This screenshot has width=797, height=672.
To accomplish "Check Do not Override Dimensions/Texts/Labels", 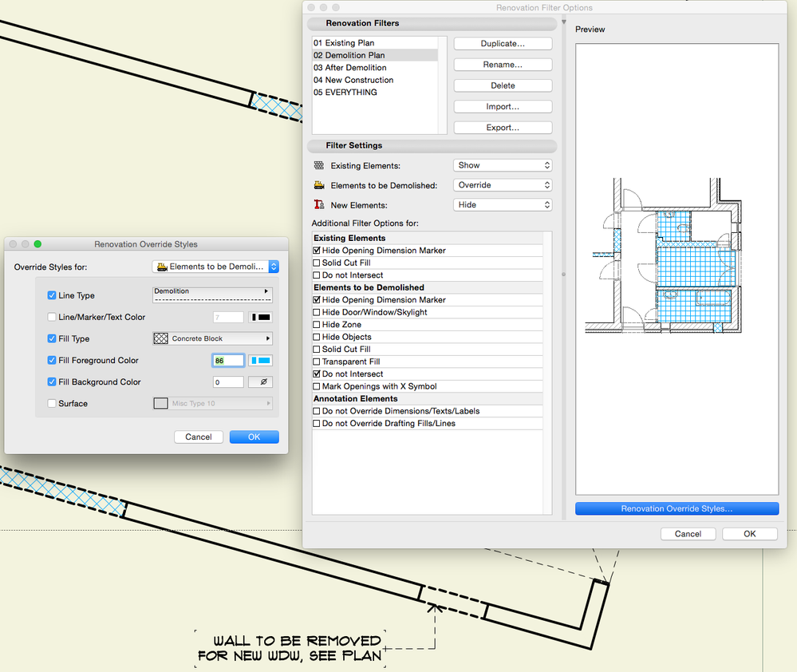I will [x=317, y=411].
